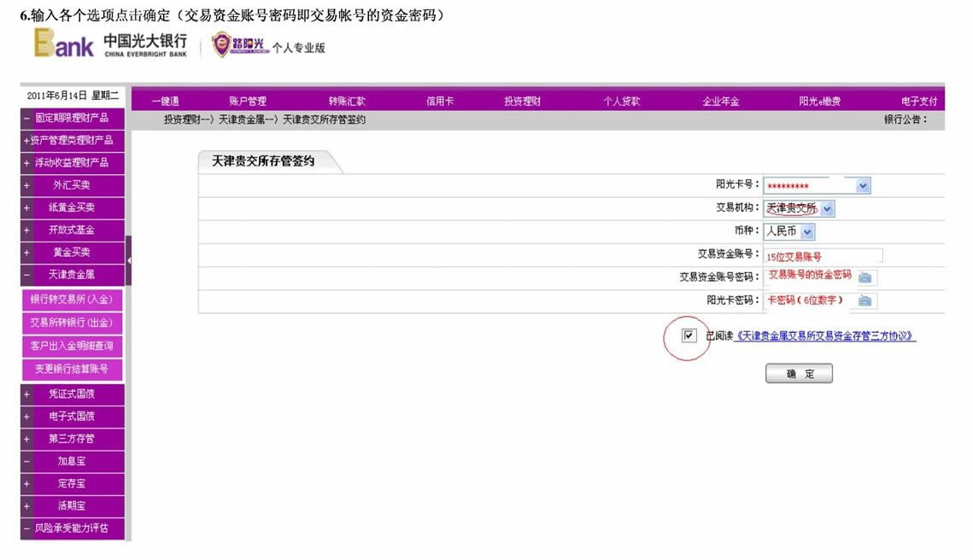
Task: Open 转账汇款 in top navigation
Action: (347, 101)
